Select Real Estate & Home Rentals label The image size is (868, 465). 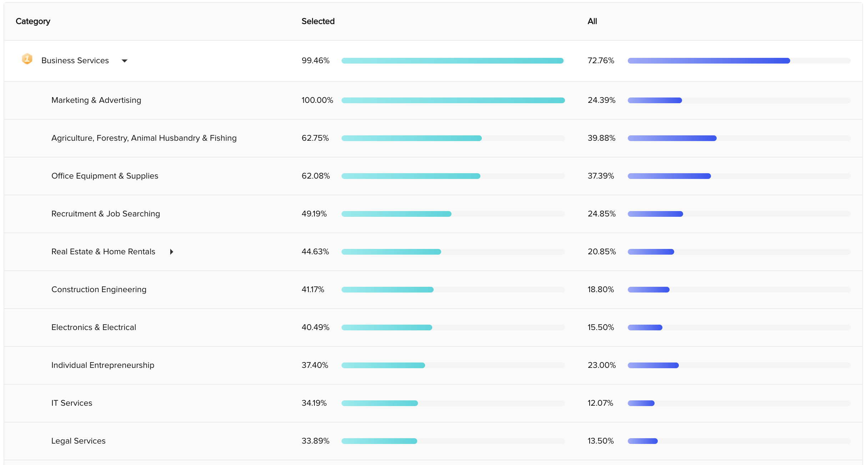(103, 252)
